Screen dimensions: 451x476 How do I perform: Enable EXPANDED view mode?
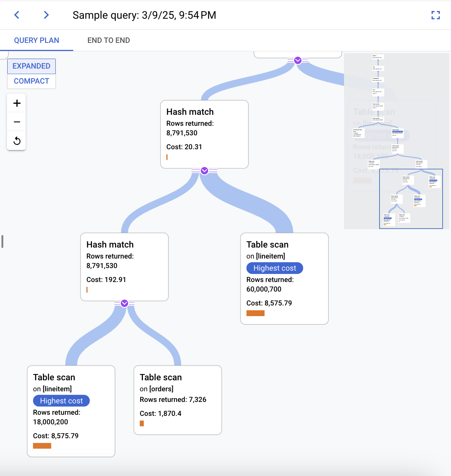(31, 66)
